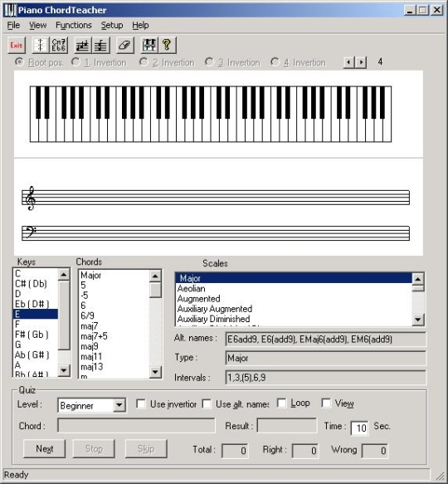Open the Setup menu

point(112,25)
